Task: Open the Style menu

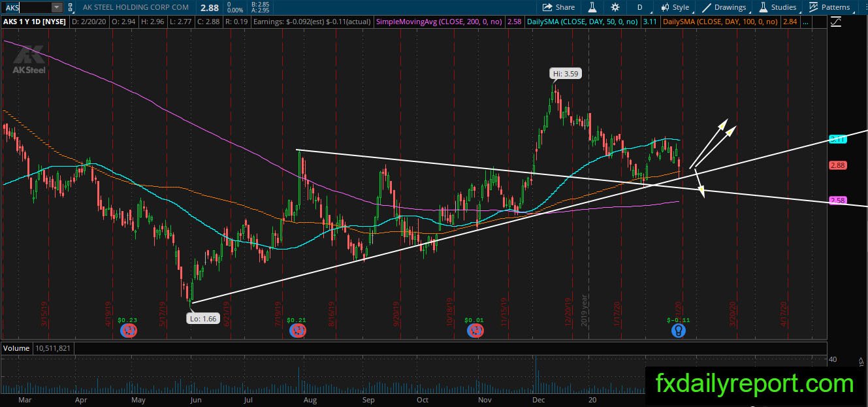Action: tap(675, 7)
